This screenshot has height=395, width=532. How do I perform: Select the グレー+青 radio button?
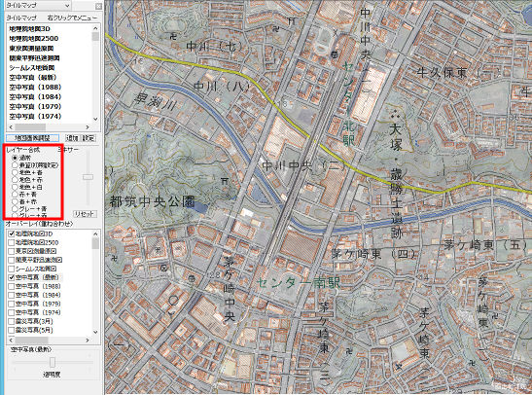15,209
